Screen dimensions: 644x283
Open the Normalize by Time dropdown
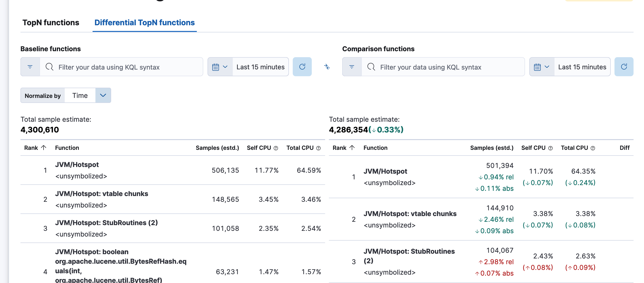[103, 95]
